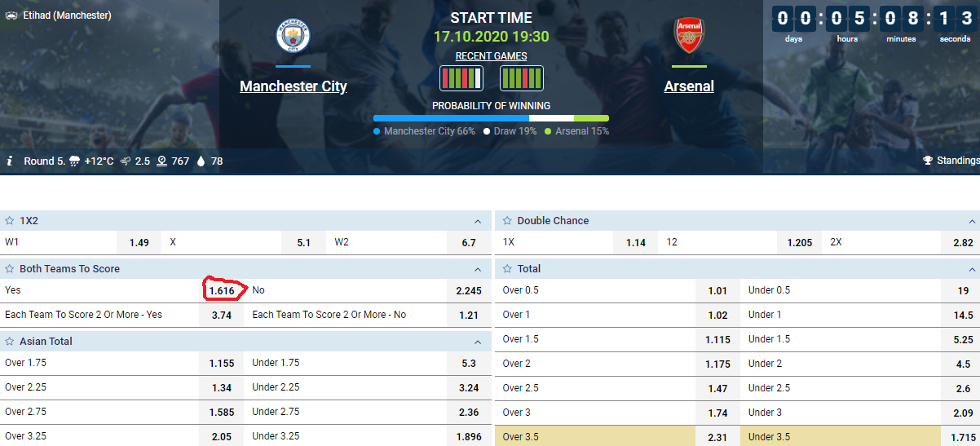Click the stadium icon beside Etihad (Manchester)
The height and width of the screenshot is (446, 980).
pyautogui.click(x=11, y=15)
